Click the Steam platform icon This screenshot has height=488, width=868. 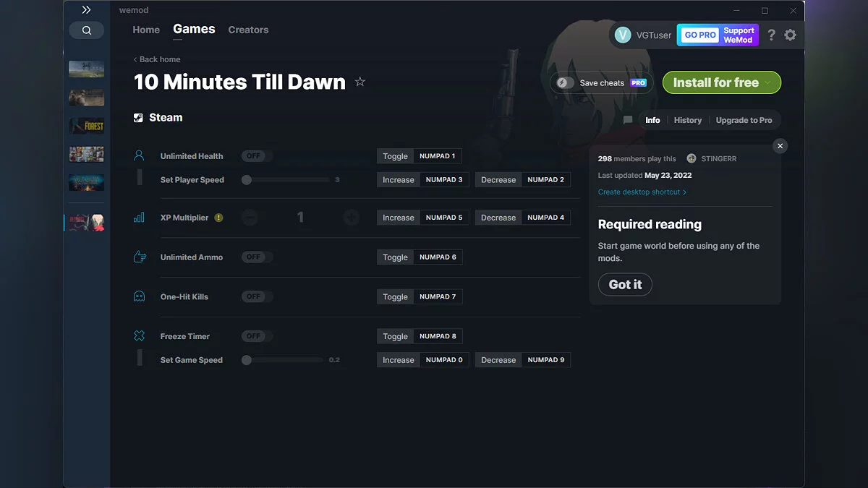coord(139,118)
